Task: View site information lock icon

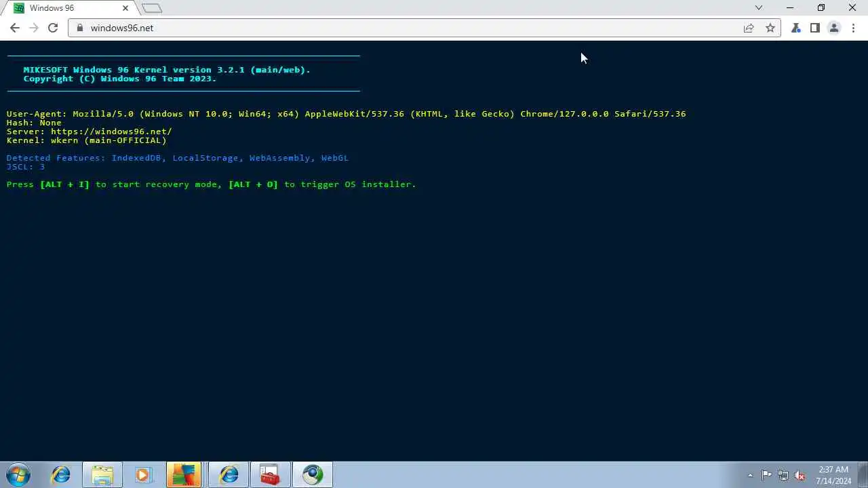Action: pyautogui.click(x=80, y=28)
